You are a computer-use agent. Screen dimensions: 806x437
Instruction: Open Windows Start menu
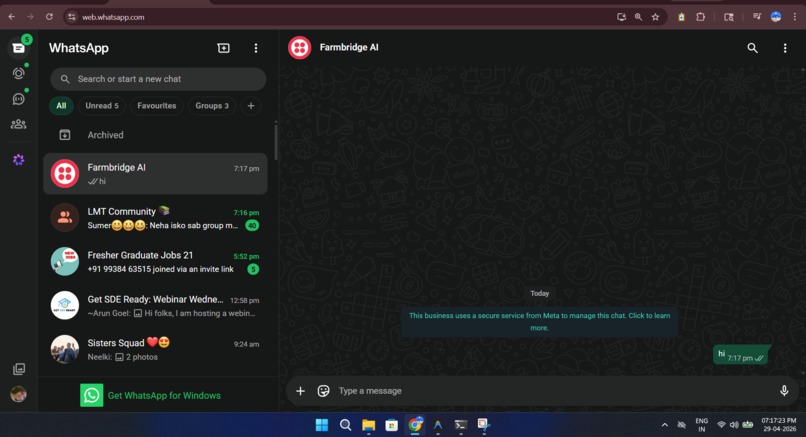pyautogui.click(x=322, y=425)
